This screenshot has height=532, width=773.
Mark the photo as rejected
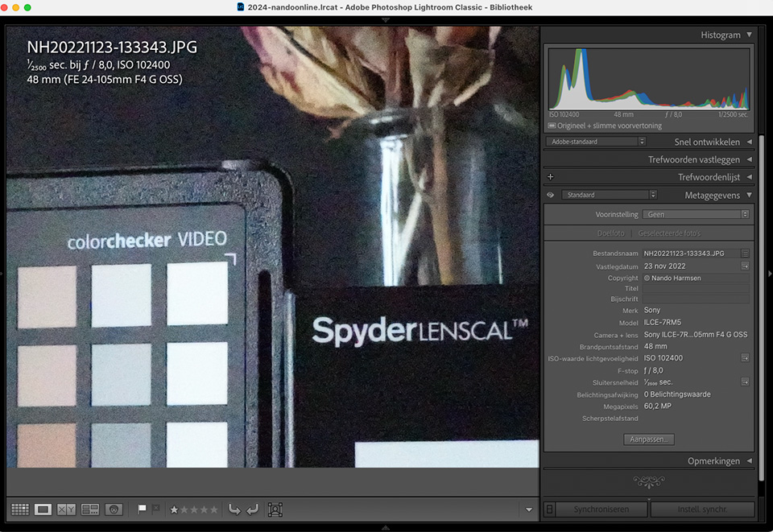pyautogui.click(x=155, y=509)
